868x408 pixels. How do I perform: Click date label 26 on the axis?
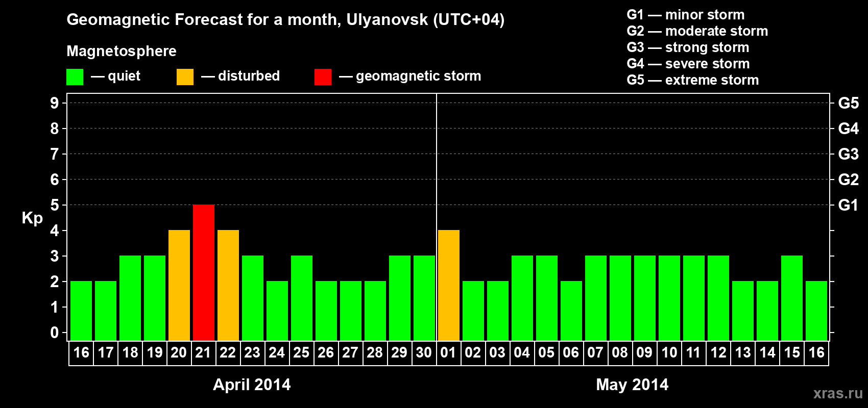click(x=326, y=352)
